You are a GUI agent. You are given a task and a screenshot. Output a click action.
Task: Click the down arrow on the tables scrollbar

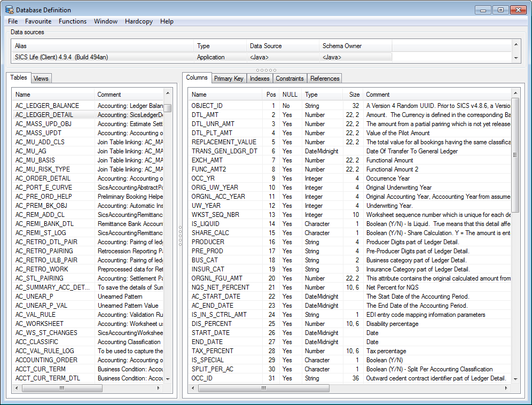click(168, 378)
